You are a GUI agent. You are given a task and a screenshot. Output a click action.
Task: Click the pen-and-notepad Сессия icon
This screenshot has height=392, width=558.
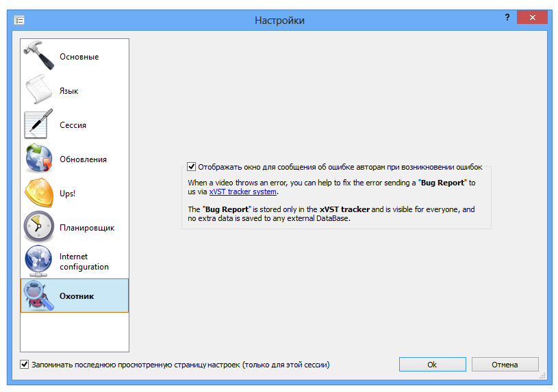pyautogui.click(x=39, y=124)
